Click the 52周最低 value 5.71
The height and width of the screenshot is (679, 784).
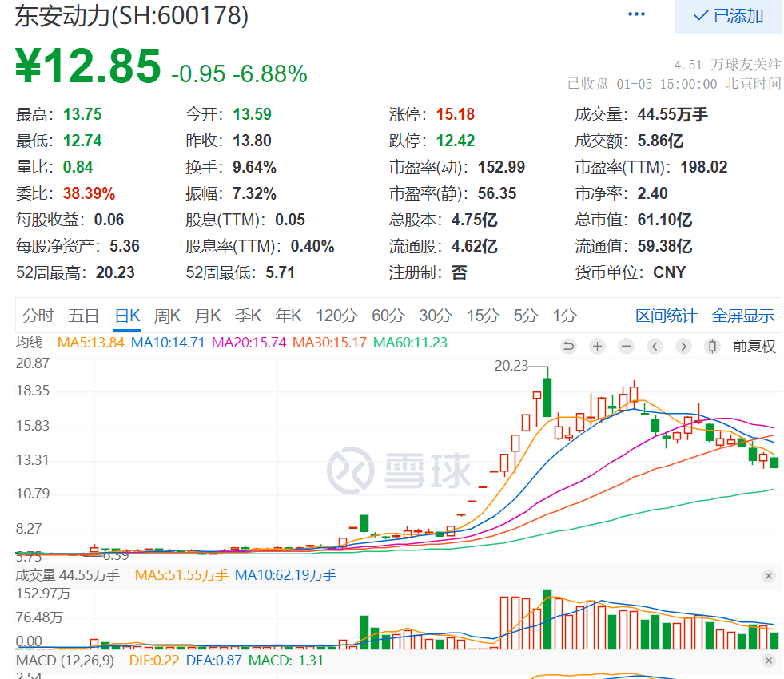point(280,273)
